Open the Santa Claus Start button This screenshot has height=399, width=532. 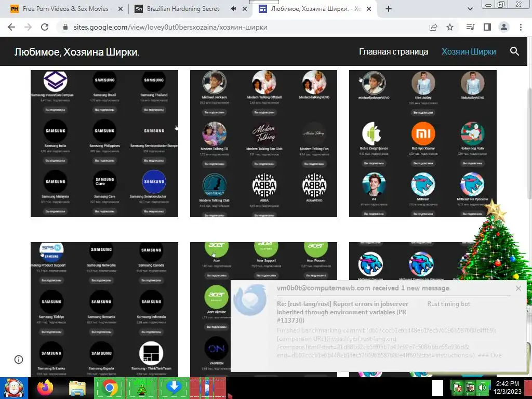click(x=14, y=388)
